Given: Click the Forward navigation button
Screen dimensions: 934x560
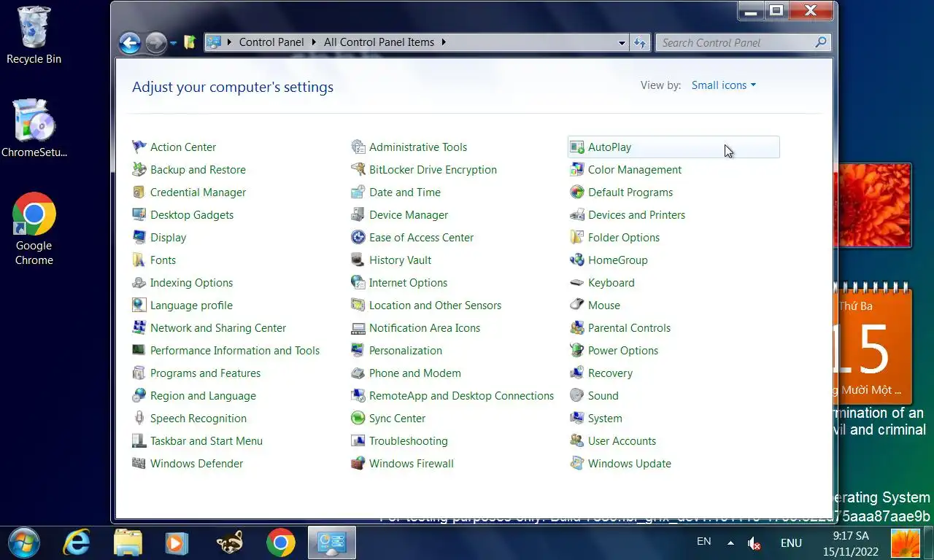Looking at the screenshot, I should pyautogui.click(x=155, y=43).
